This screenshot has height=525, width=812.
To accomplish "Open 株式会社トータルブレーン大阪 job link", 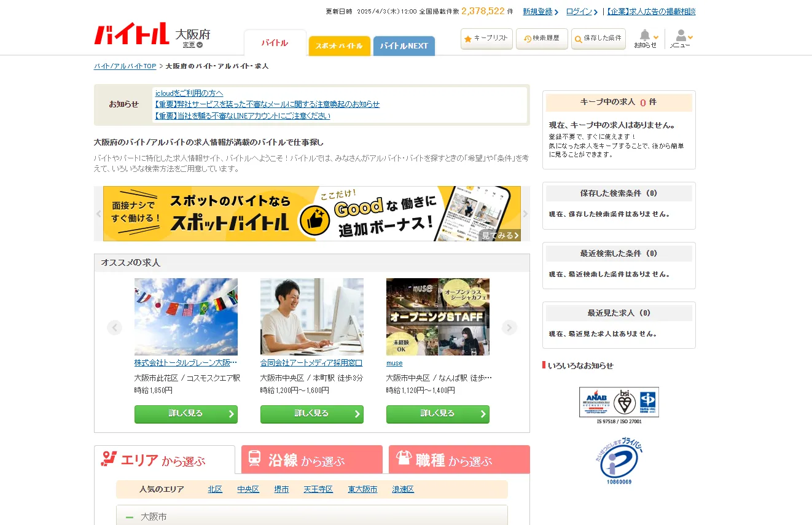I will tap(186, 363).
